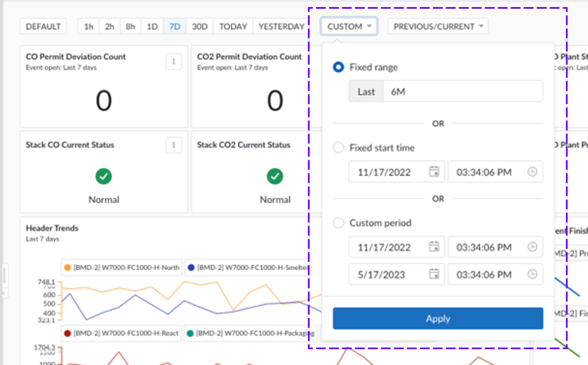
Task: Toggle the orange W7000-FC1000-H-North legend swatch
Action: click(67, 268)
